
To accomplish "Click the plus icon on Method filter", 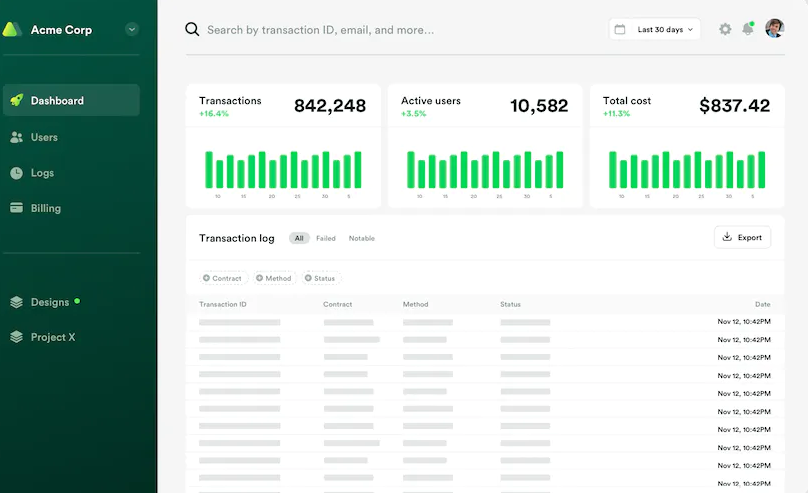I will (x=259, y=278).
